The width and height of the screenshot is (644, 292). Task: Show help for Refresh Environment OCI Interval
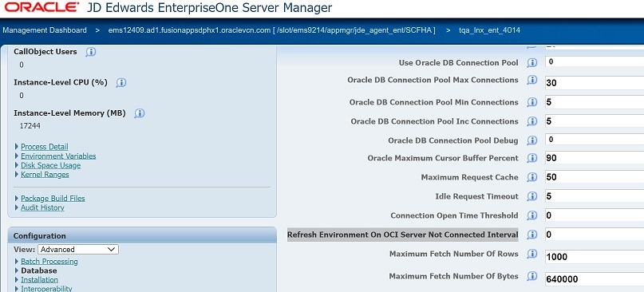coord(531,235)
